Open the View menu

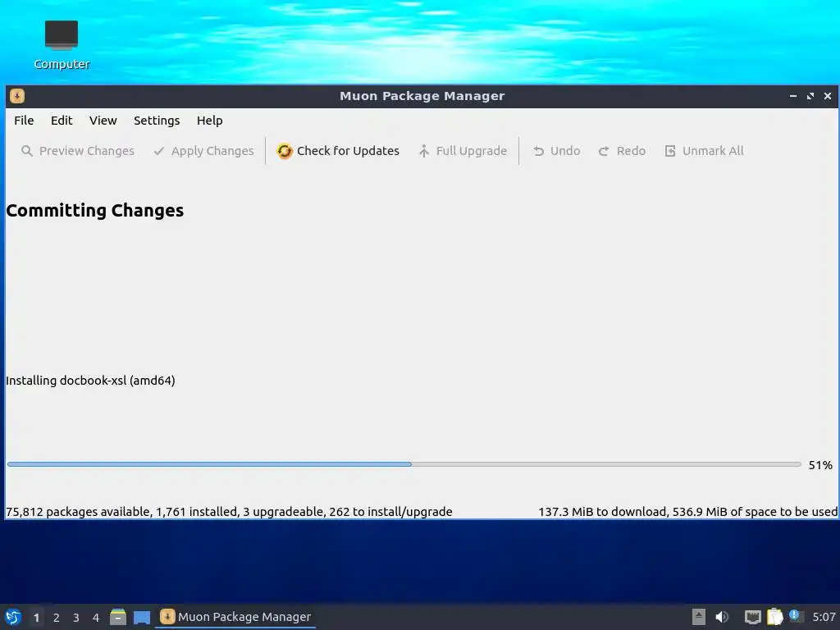coord(103,121)
